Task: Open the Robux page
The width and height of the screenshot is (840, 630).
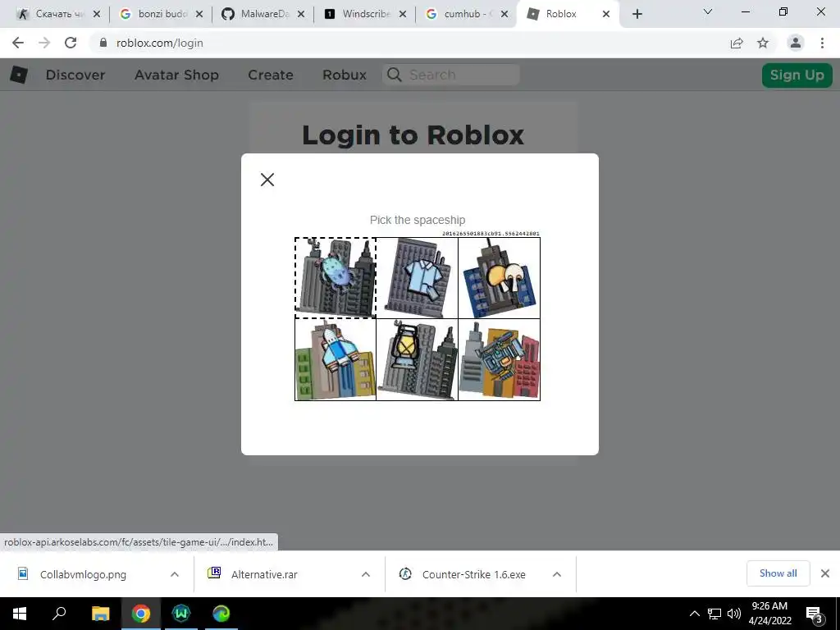Action: (x=345, y=75)
